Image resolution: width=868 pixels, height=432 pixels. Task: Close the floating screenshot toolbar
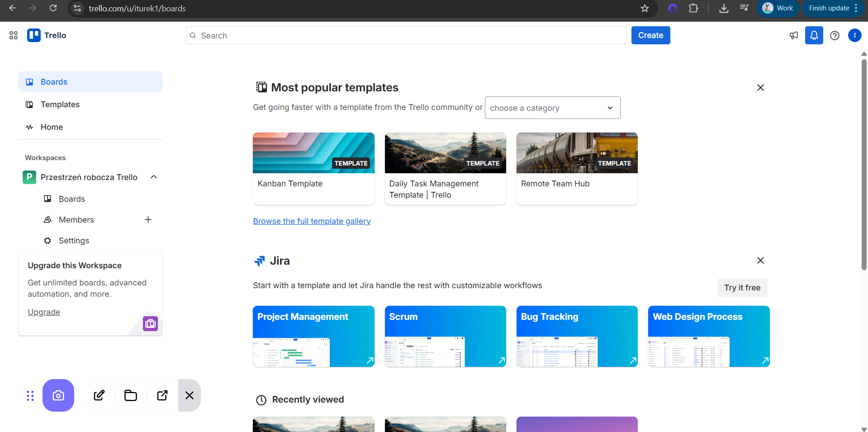tap(190, 395)
